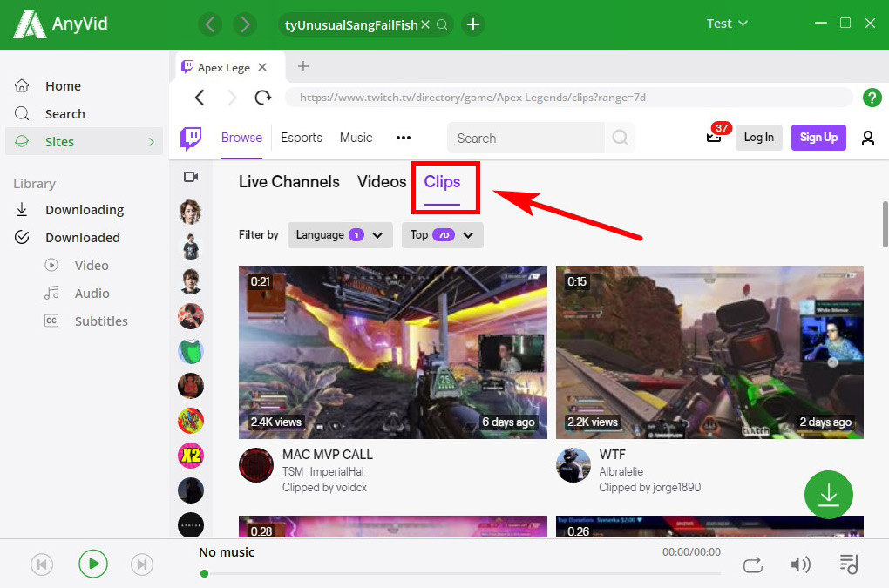Toggle repeat mode icon
The image size is (889, 588).
(752, 564)
